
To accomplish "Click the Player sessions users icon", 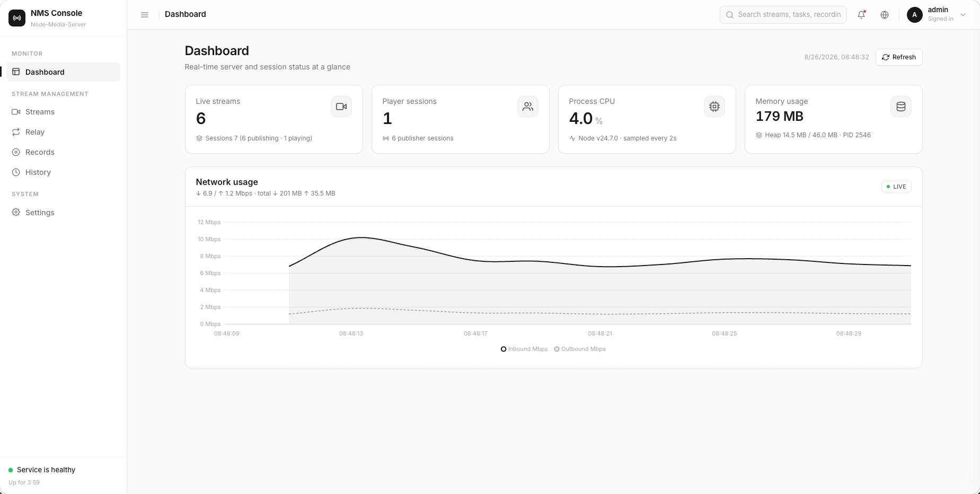I will click(528, 107).
